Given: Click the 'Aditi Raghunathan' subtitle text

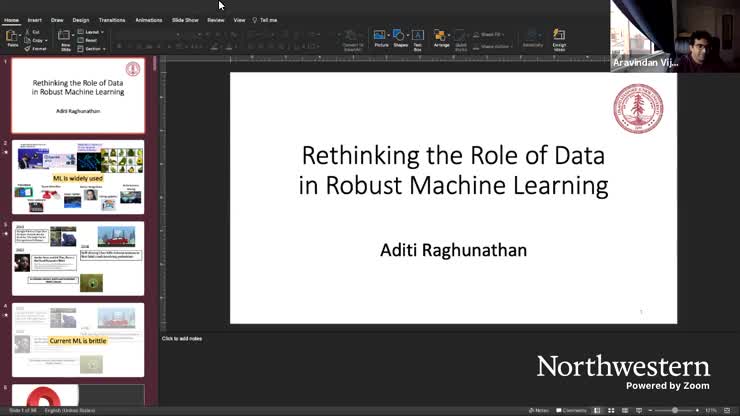Looking at the screenshot, I should click(453, 250).
